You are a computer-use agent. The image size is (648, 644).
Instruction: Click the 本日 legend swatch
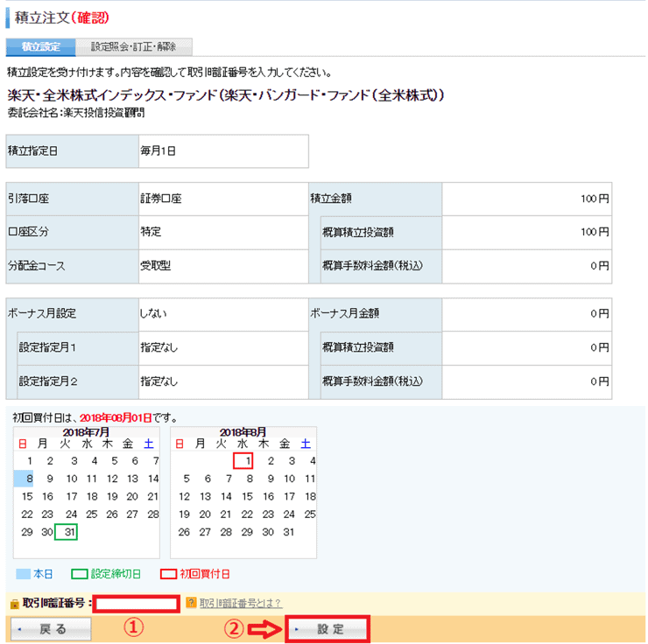tap(23, 574)
